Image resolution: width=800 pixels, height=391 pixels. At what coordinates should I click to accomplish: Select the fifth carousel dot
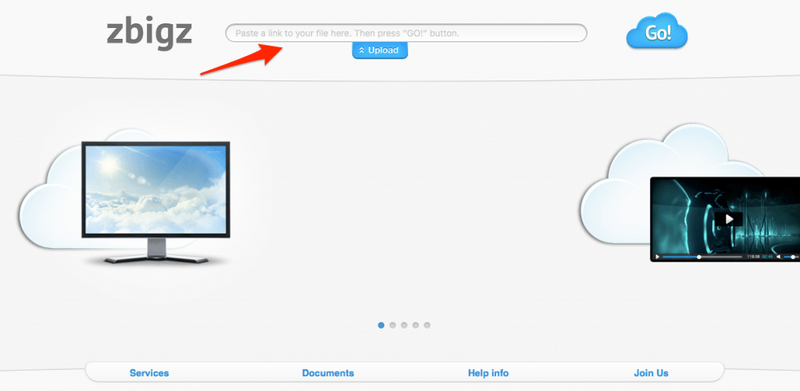(x=427, y=325)
